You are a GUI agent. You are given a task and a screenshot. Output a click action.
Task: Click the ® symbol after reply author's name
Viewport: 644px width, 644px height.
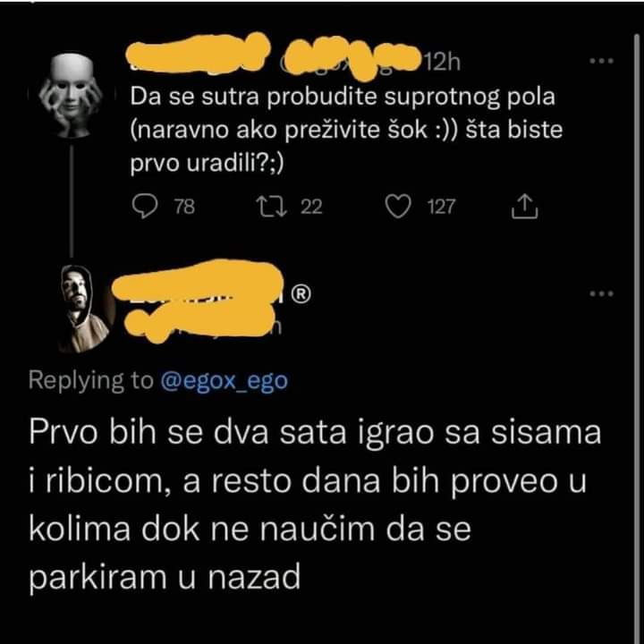[x=301, y=293]
